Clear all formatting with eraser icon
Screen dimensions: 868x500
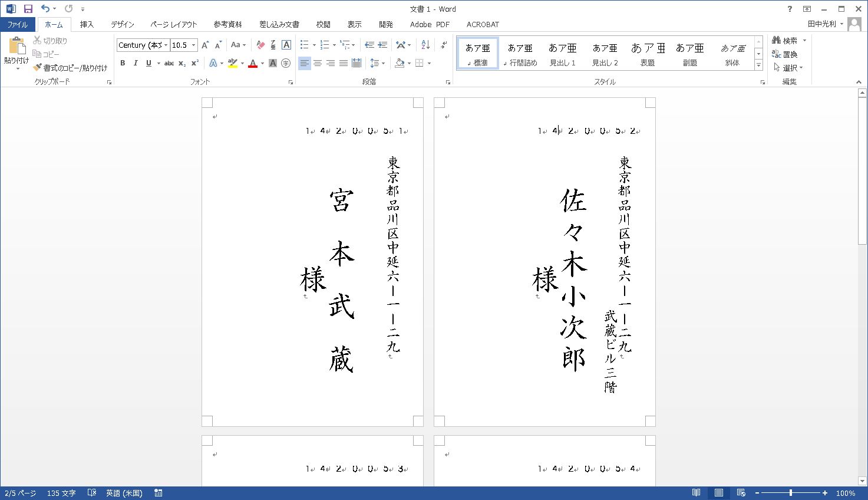point(260,45)
